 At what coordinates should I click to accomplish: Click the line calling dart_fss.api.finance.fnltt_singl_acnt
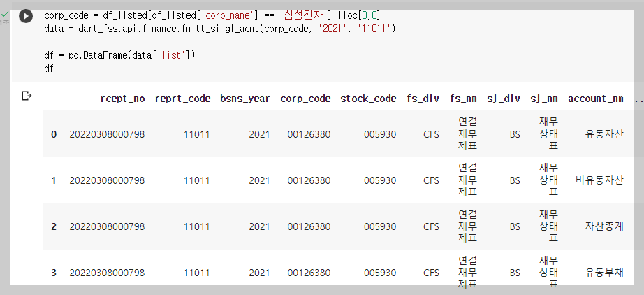pyautogui.click(x=220, y=29)
